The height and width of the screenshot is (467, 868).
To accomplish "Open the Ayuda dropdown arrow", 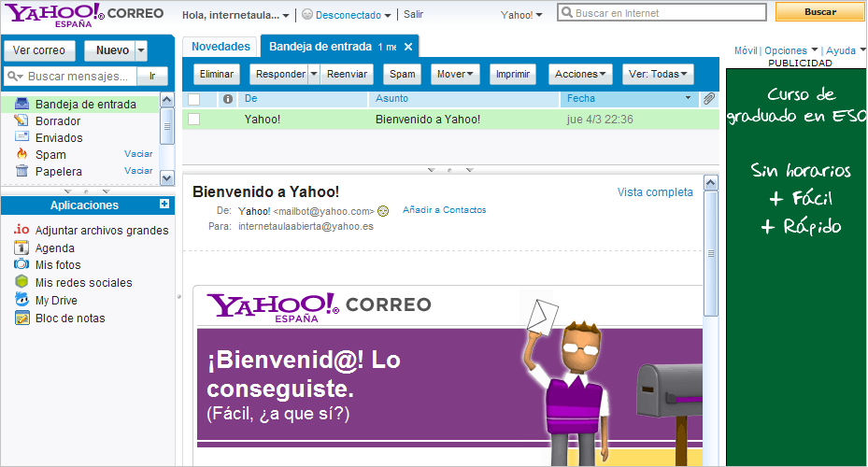I will pyautogui.click(x=862, y=50).
